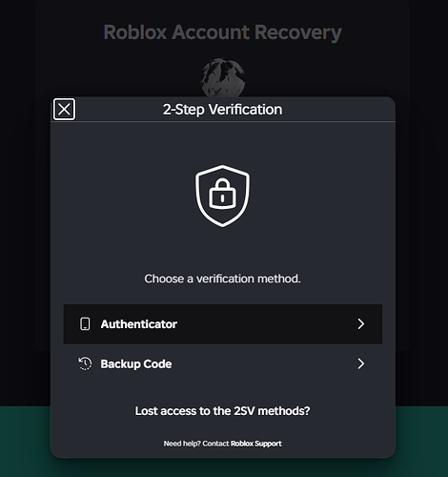Viewport: 448px width, 477px height.
Task: Open the Lost access to 2SV methods link
Action: [222, 411]
